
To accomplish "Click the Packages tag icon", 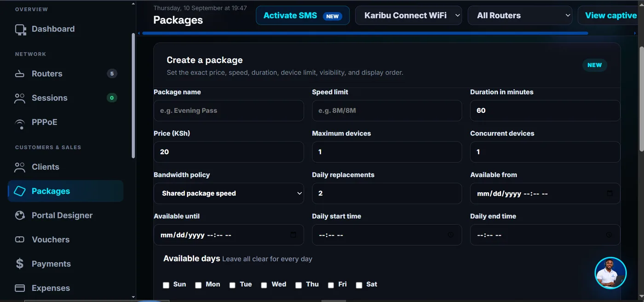I will point(20,191).
